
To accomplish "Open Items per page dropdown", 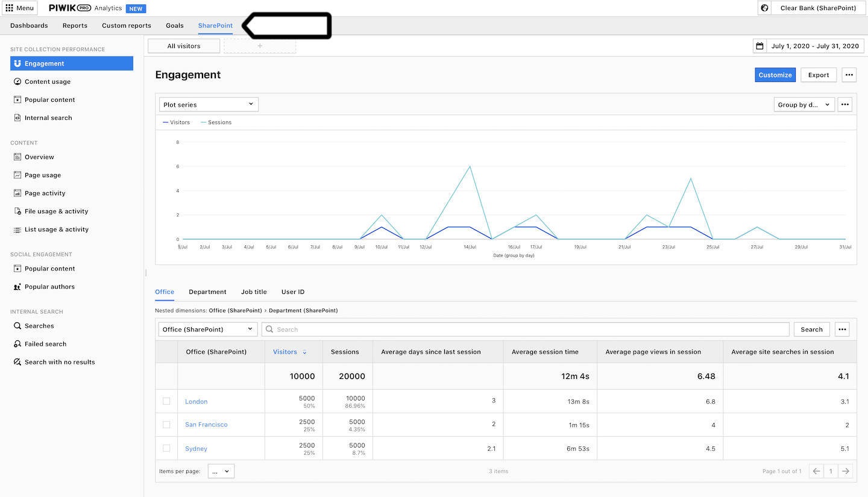I will coord(221,471).
